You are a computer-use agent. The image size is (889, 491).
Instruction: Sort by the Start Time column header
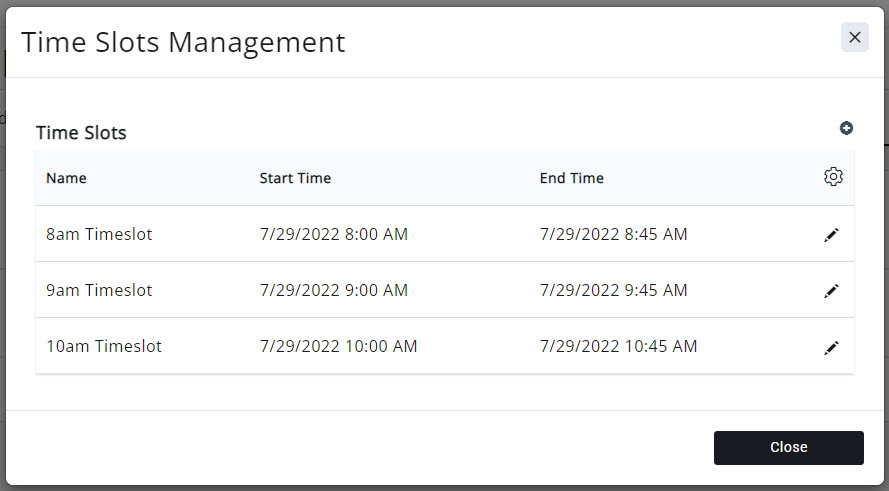pyautogui.click(x=295, y=178)
